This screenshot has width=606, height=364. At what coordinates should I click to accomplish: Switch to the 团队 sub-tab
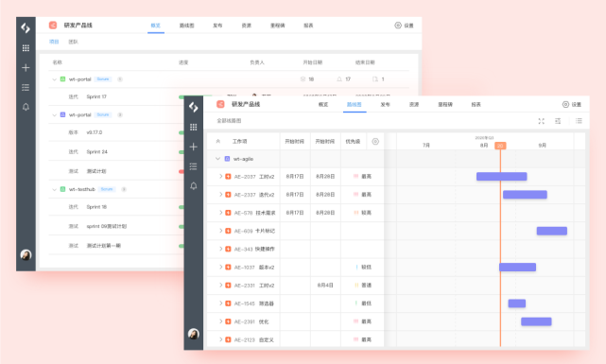click(x=73, y=42)
